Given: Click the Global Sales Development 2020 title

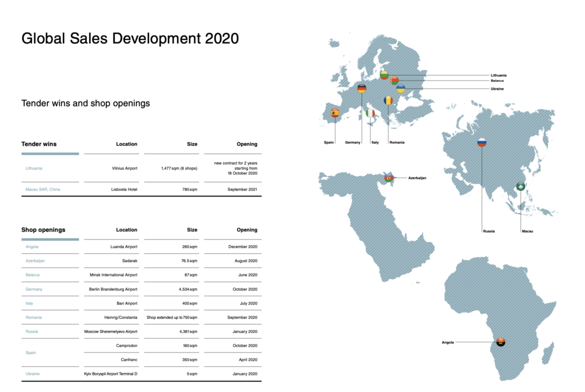Looking at the screenshot, I should click(x=130, y=39).
